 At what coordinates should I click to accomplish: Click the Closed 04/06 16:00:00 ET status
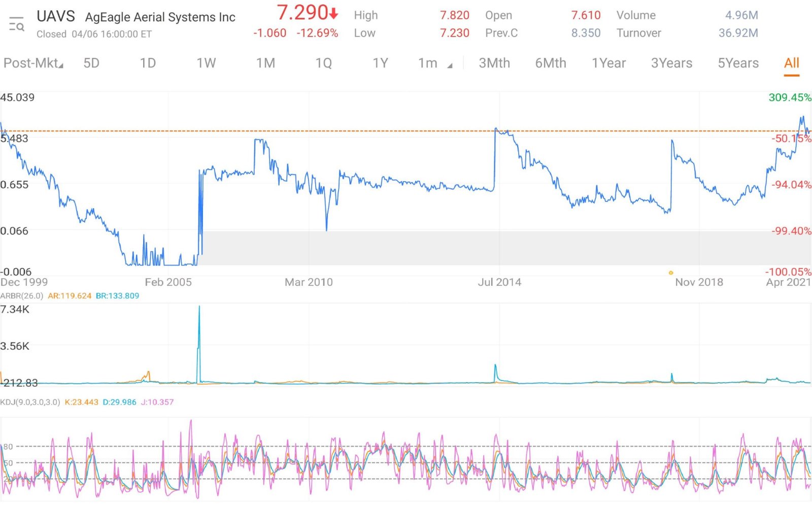[94, 35]
